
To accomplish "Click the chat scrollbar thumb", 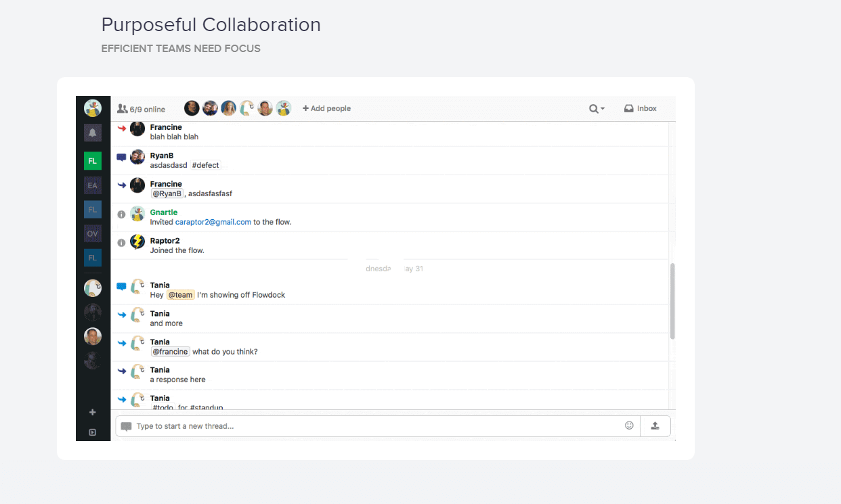I will point(672,301).
